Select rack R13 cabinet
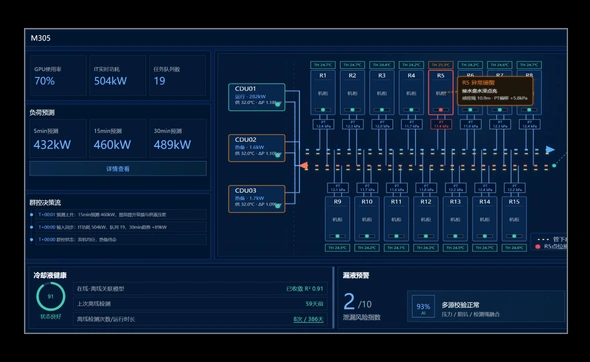590x362 pixels. [x=455, y=219]
